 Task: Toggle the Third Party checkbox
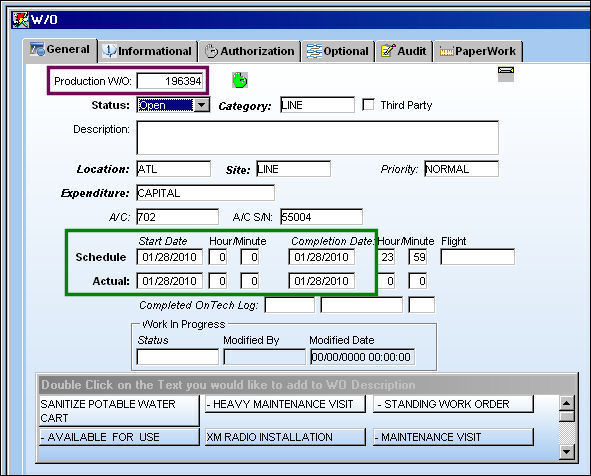pyautogui.click(x=368, y=104)
